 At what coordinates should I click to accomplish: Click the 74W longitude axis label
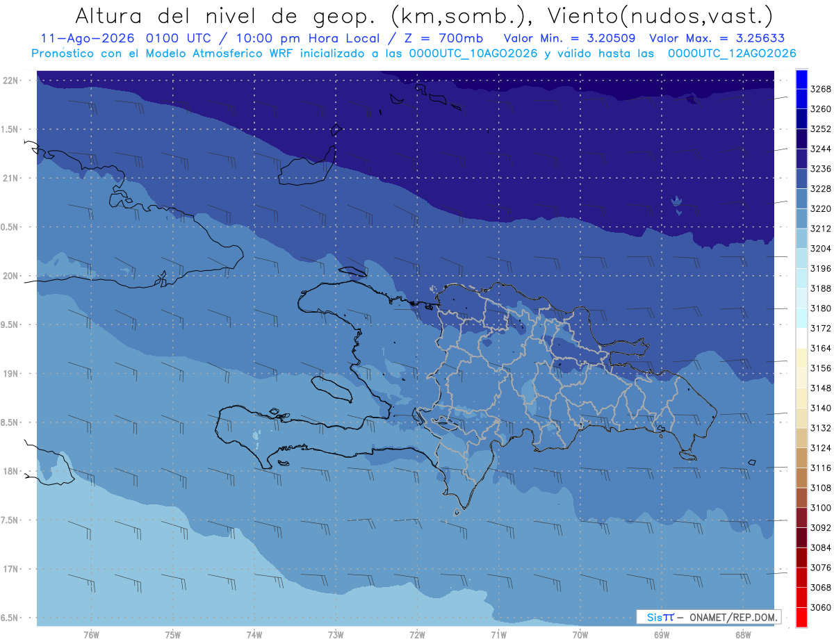[x=254, y=635]
